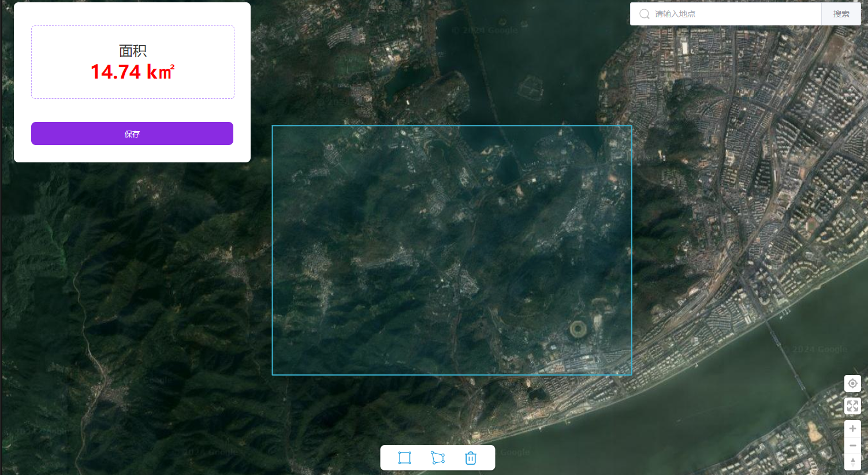This screenshot has height=475, width=868.
Task: Delete the drawn shape with the trash icon
Action: pyautogui.click(x=471, y=458)
